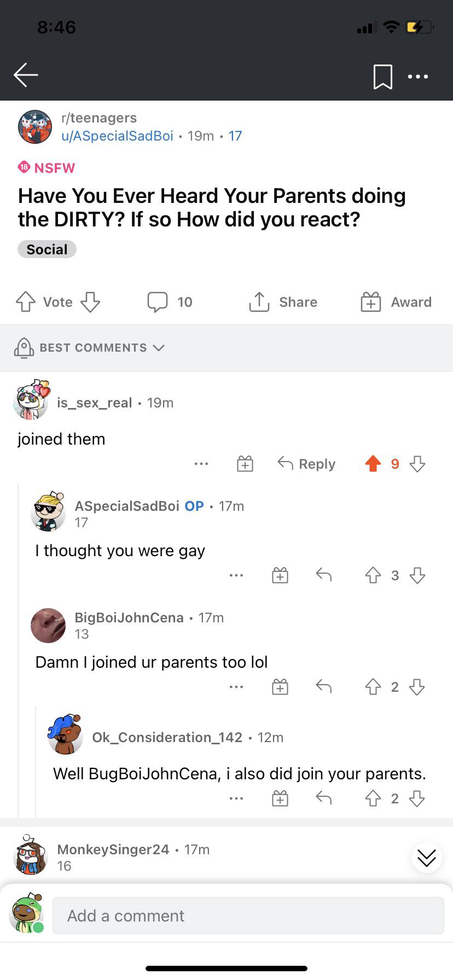Navigate back with the left arrow
Screen dimensions: 453x980
pos(25,75)
